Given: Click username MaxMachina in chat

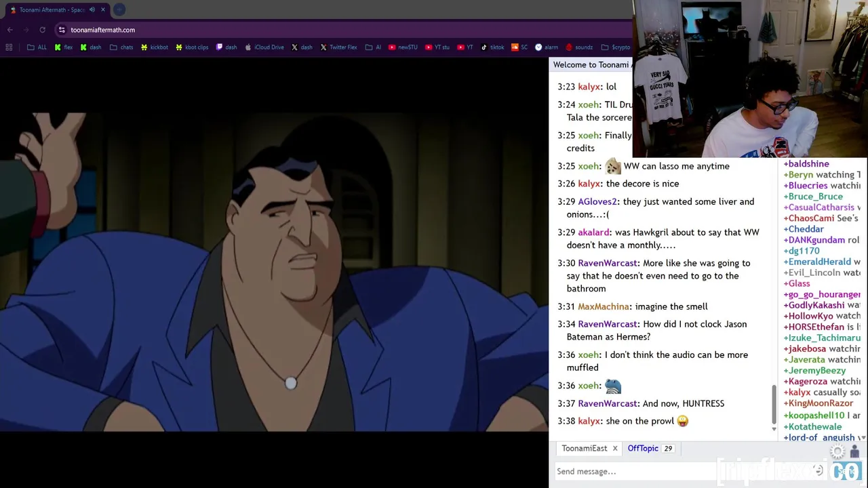Looking at the screenshot, I should pos(604,306).
